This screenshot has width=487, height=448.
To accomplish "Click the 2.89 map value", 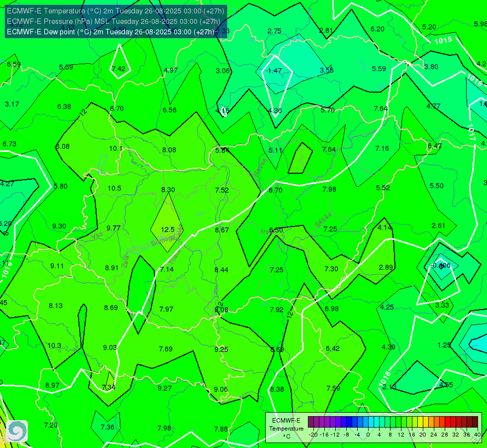I will click(386, 267).
